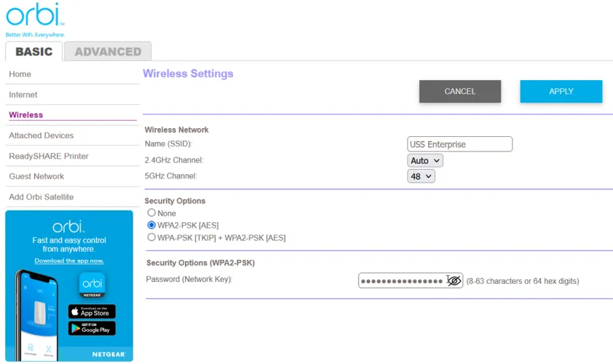Viewport: 613px width, 364px height.
Task: Click the App Store download badge
Action: (92, 311)
